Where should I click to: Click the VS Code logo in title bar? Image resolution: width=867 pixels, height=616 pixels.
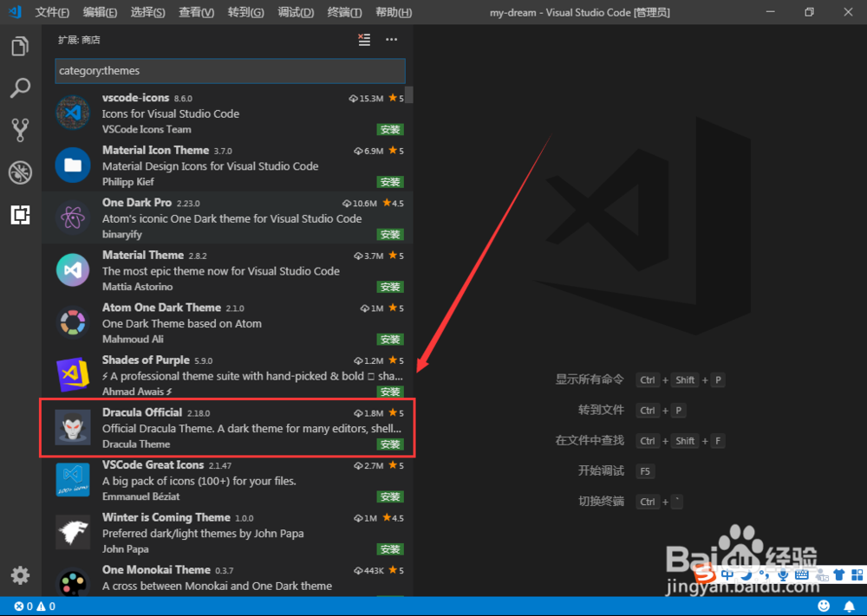[x=15, y=11]
